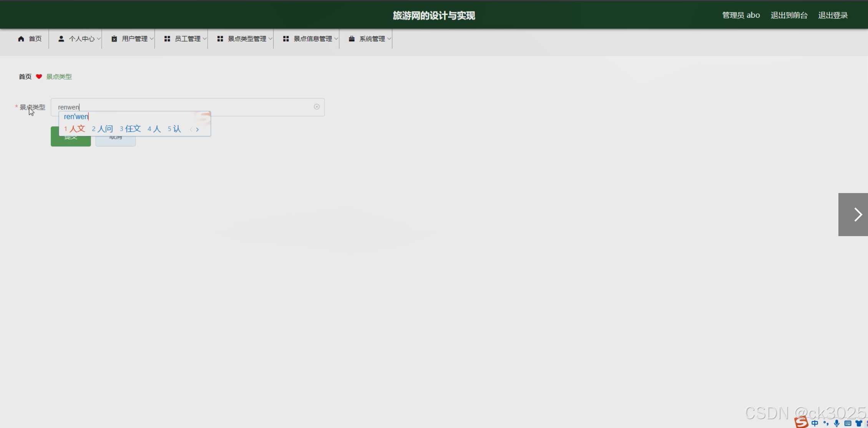
Task: Click the briefcase icon for 系统管理
Action: (x=352, y=39)
